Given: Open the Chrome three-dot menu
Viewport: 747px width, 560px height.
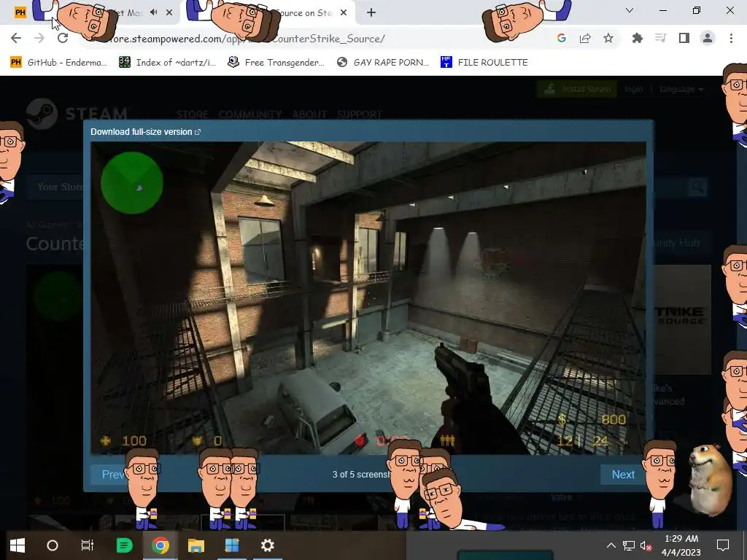Looking at the screenshot, I should click(731, 38).
